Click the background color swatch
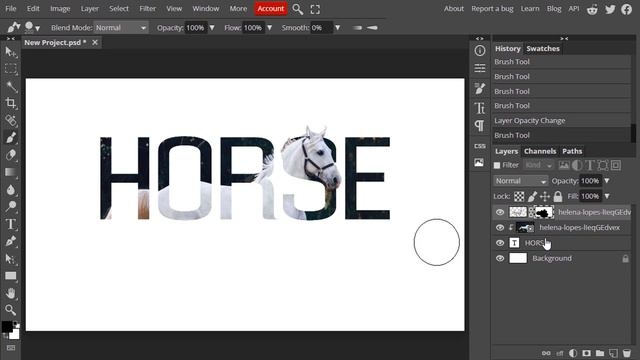 coord(14,334)
